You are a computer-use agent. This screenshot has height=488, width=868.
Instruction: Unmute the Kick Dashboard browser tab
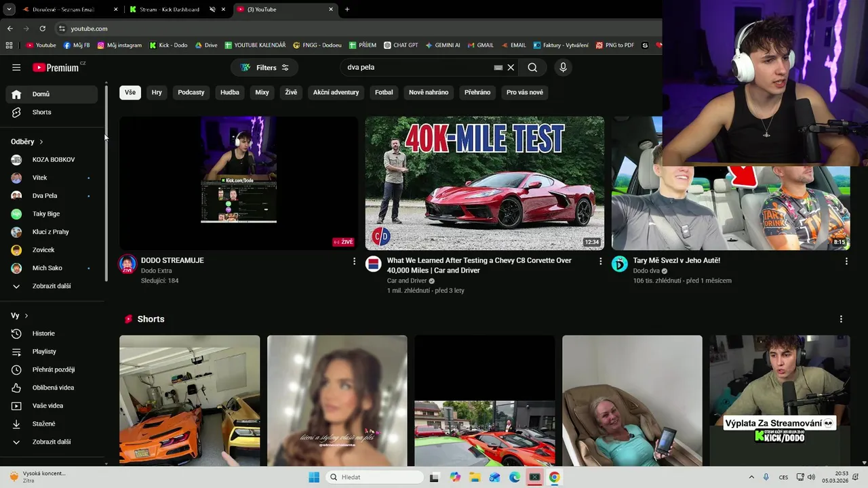[x=212, y=9]
